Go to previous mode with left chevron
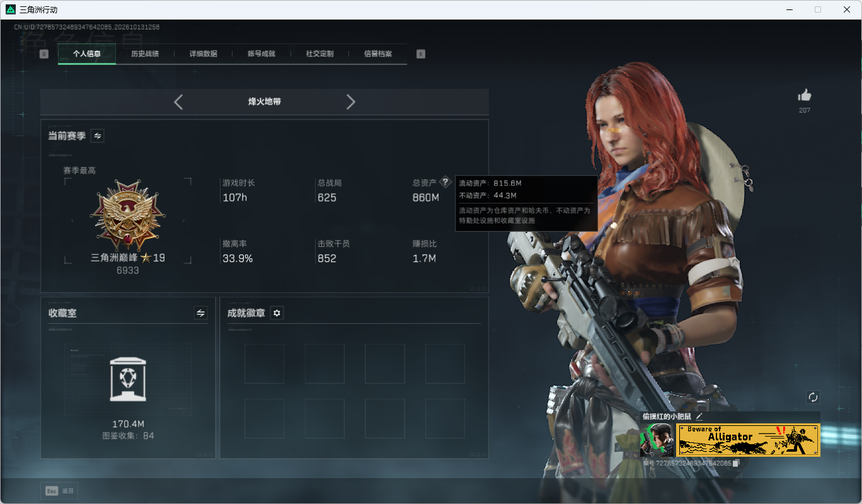This screenshot has width=862, height=504. (178, 102)
